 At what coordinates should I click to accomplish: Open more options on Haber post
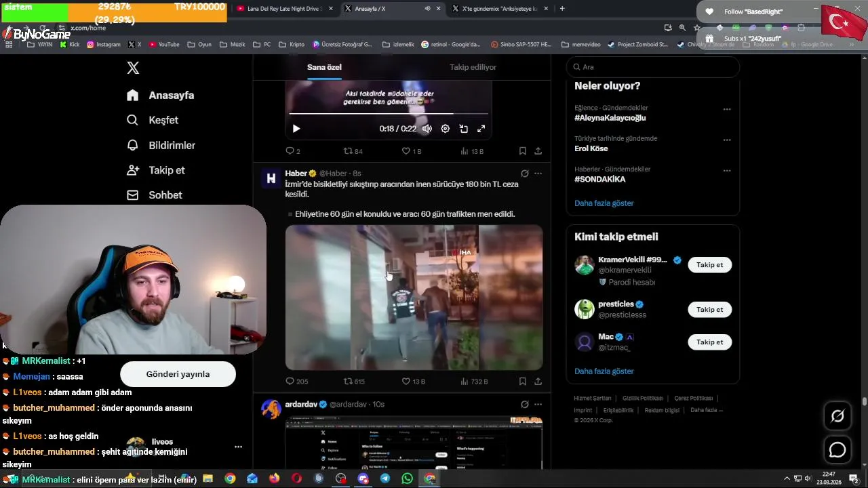[x=538, y=174]
